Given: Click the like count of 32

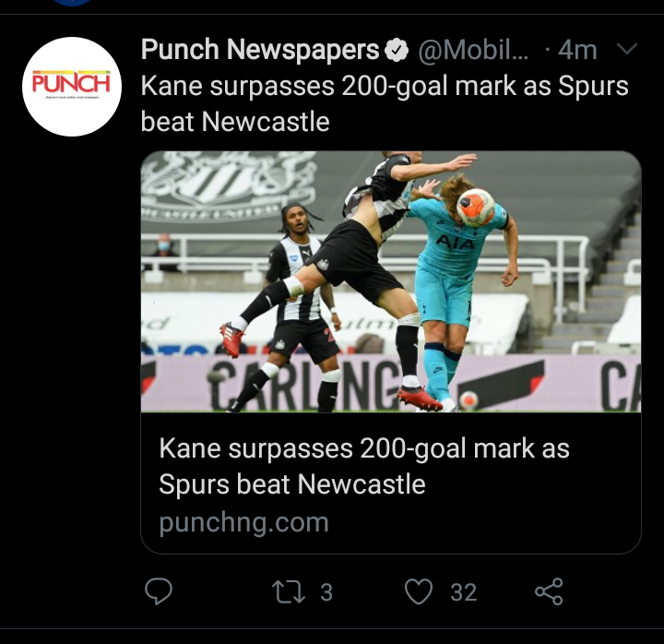Looking at the screenshot, I should pyautogui.click(x=463, y=592).
